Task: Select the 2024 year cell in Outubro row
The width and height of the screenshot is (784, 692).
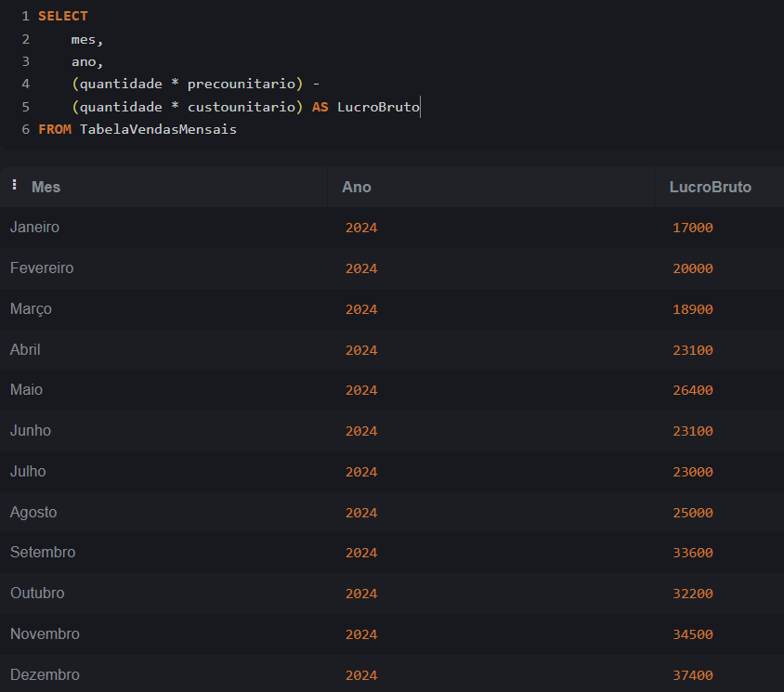Action: pyautogui.click(x=361, y=594)
